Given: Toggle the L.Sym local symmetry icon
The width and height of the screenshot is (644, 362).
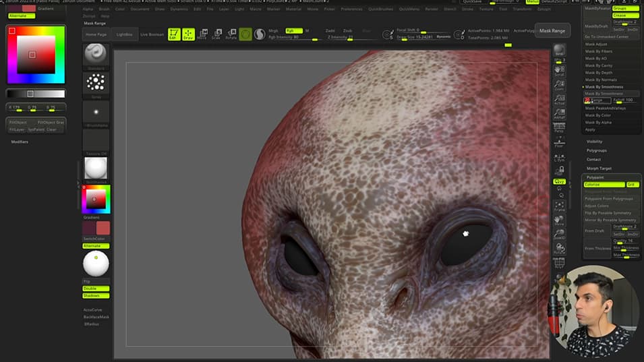Looking at the screenshot, I should pos(559,158).
